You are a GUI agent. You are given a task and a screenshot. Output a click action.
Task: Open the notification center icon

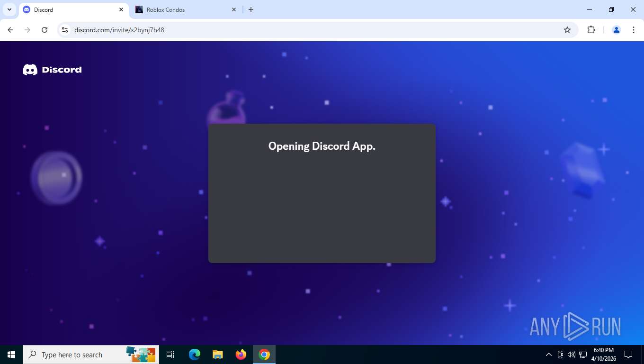point(628,355)
